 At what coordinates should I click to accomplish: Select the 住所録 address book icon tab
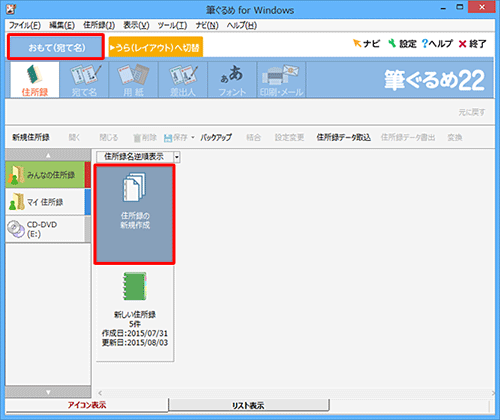pos(35,80)
